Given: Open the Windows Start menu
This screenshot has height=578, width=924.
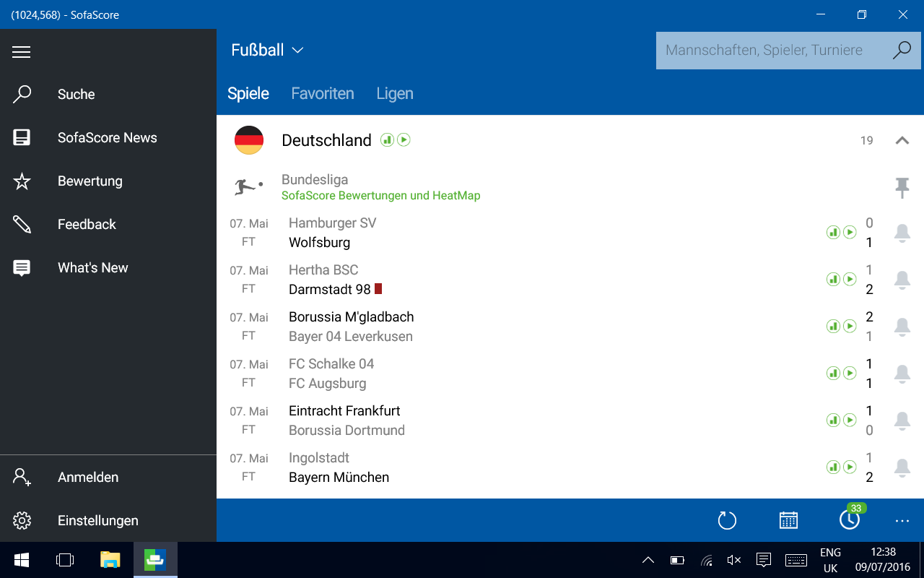Looking at the screenshot, I should (22, 560).
